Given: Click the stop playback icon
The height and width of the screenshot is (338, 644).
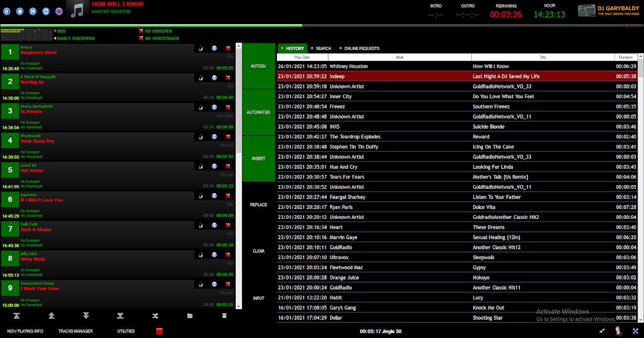Looking at the screenshot, I should 20,11.
